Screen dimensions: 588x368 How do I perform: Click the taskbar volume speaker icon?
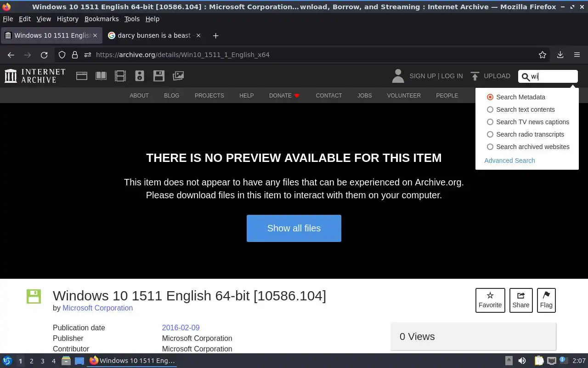click(x=522, y=361)
